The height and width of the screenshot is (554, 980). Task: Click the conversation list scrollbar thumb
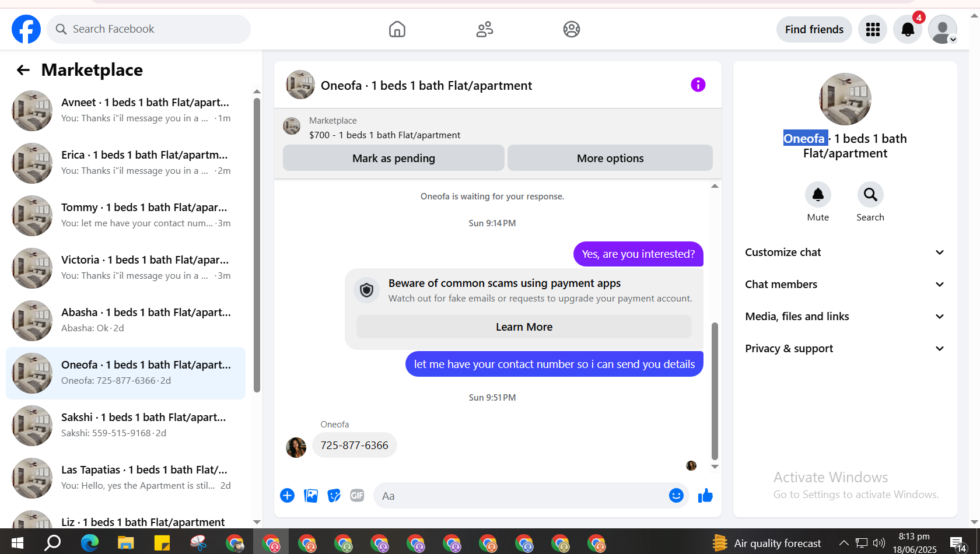(x=257, y=245)
